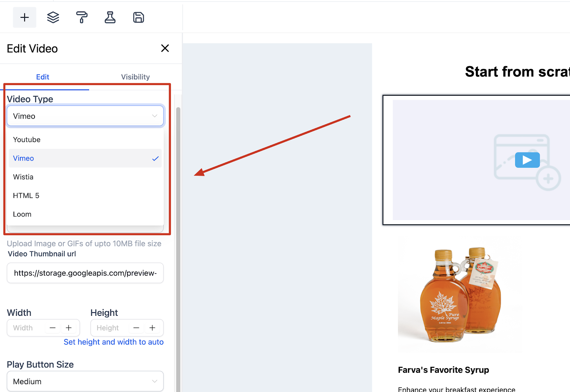The width and height of the screenshot is (570, 392).
Task: Increase Height with the plus button
Action: click(x=152, y=328)
